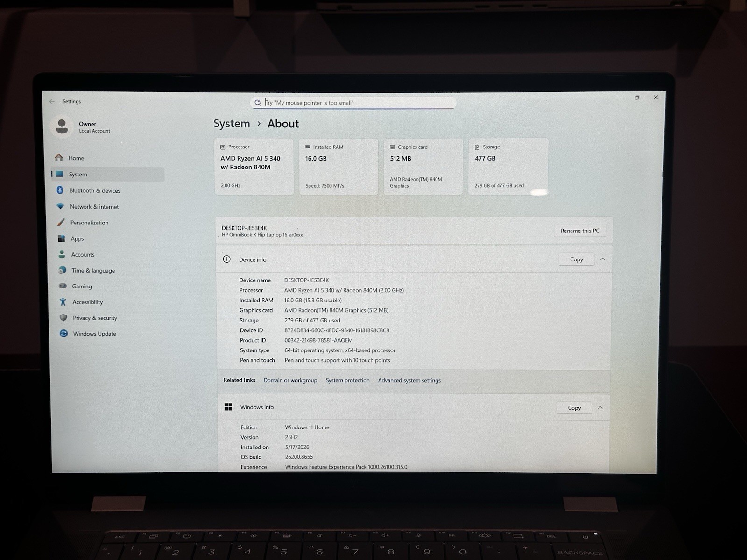
Task: Click the Windows logo beside Windows info
Action: tap(228, 407)
